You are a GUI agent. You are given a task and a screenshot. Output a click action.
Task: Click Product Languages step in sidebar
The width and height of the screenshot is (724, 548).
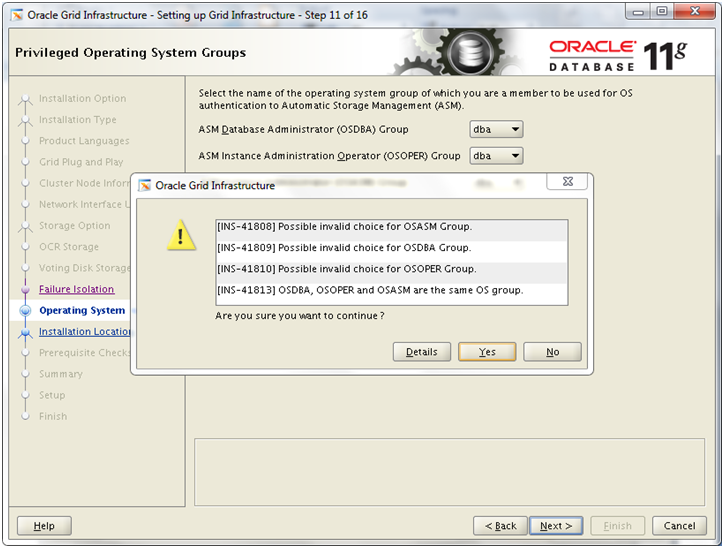pos(84,141)
